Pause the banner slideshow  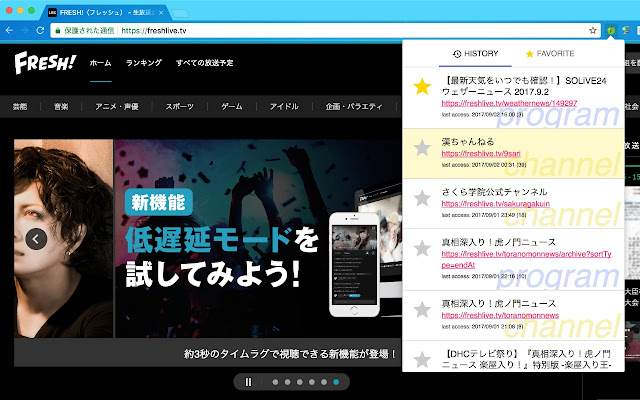[248, 382]
